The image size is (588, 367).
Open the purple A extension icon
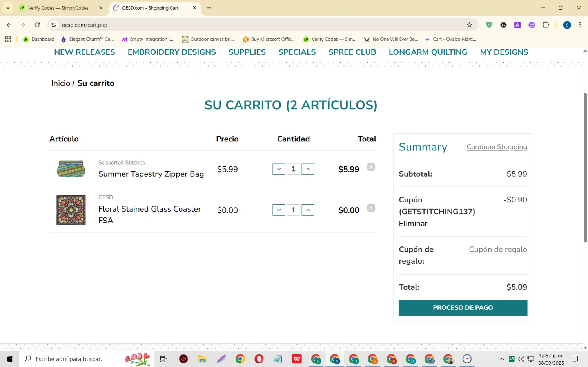coord(517,25)
